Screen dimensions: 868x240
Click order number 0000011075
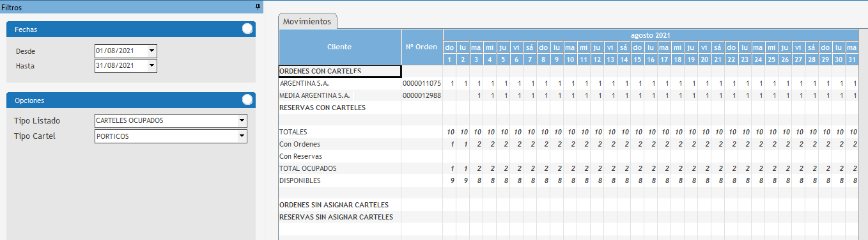coord(422,83)
